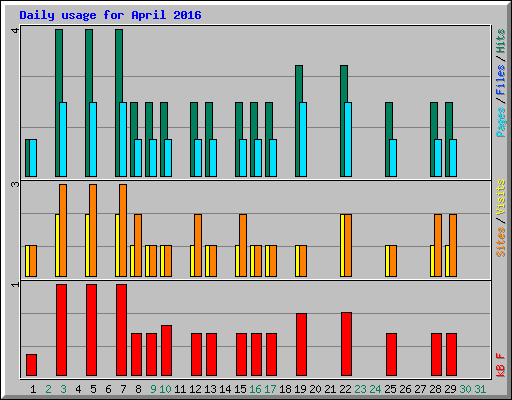Select green day label 10 on x-axis

[x=165, y=389]
